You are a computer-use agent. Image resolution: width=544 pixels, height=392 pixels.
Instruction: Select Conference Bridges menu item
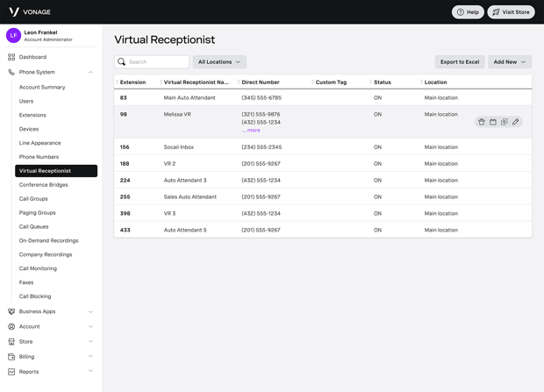(x=44, y=185)
